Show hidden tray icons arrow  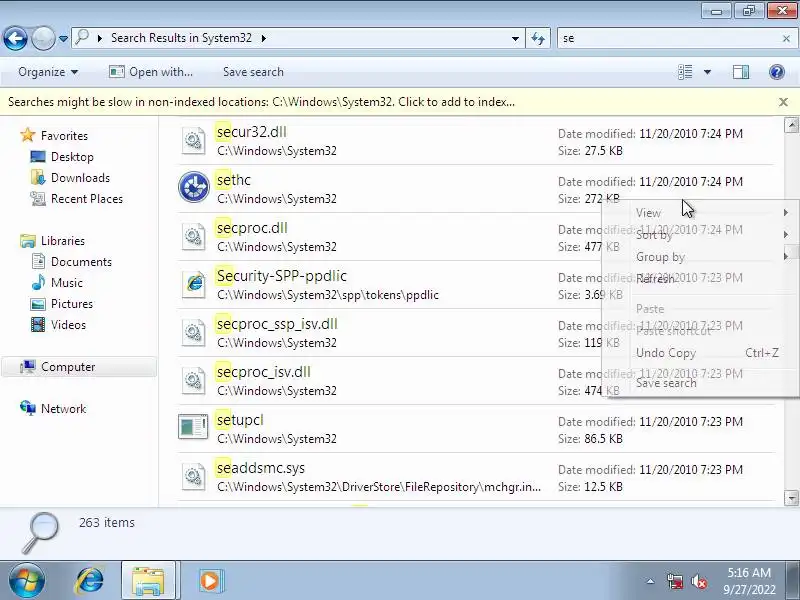click(650, 581)
